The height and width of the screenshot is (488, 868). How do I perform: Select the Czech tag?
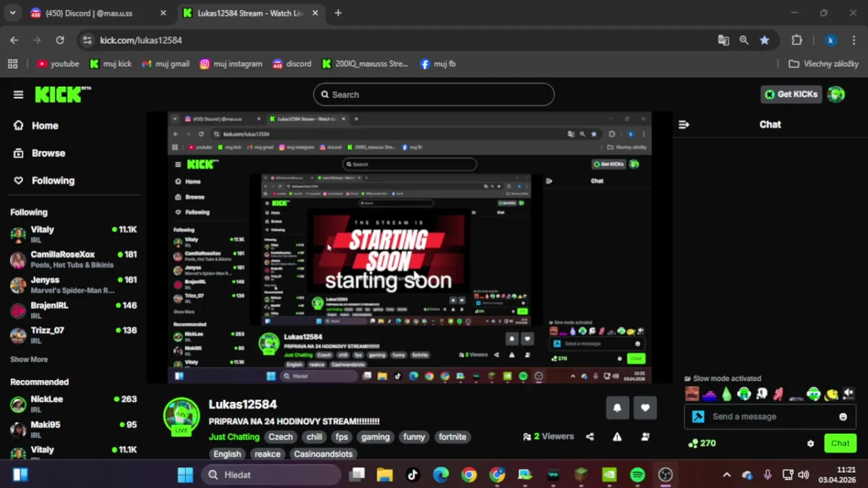coord(280,437)
